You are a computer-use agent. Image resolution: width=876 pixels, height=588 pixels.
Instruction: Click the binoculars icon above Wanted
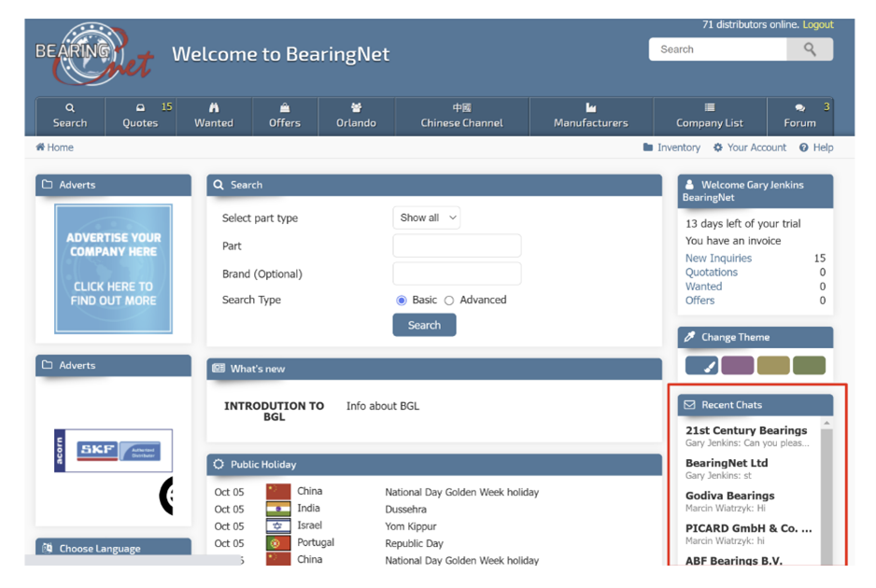[x=214, y=107]
